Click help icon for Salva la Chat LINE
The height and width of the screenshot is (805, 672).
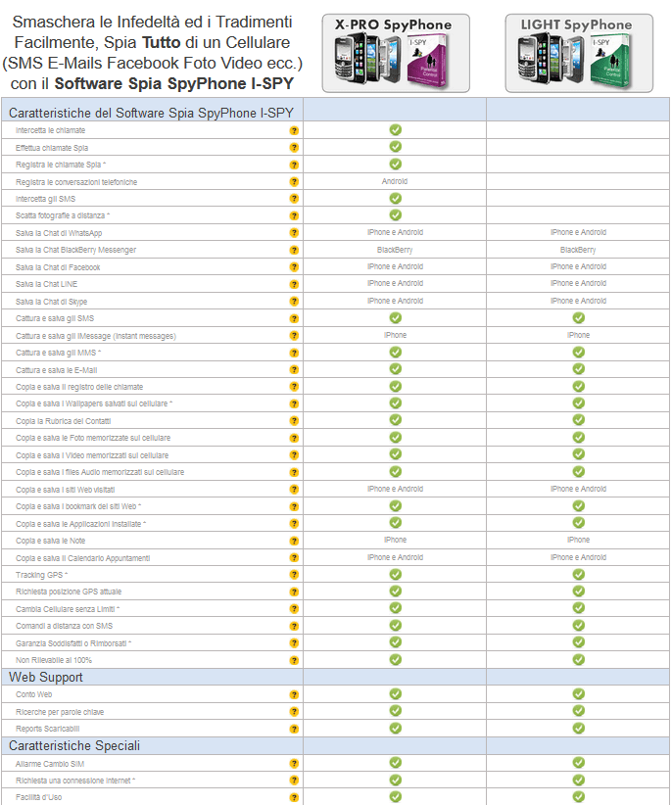click(x=294, y=284)
